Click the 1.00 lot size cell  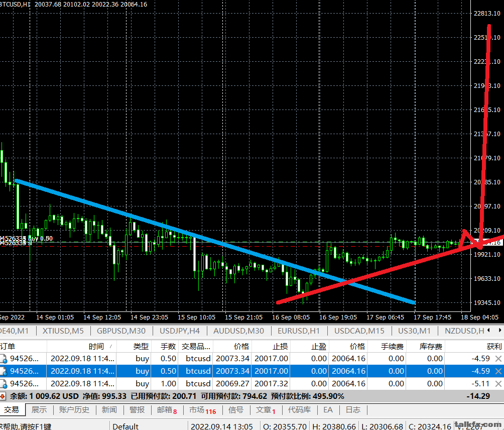point(169,384)
